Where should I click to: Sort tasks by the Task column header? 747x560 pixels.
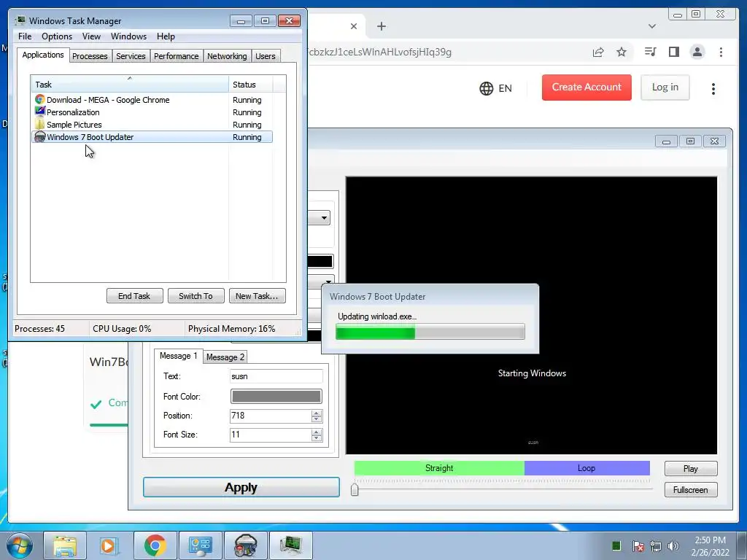click(x=130, y=85)
